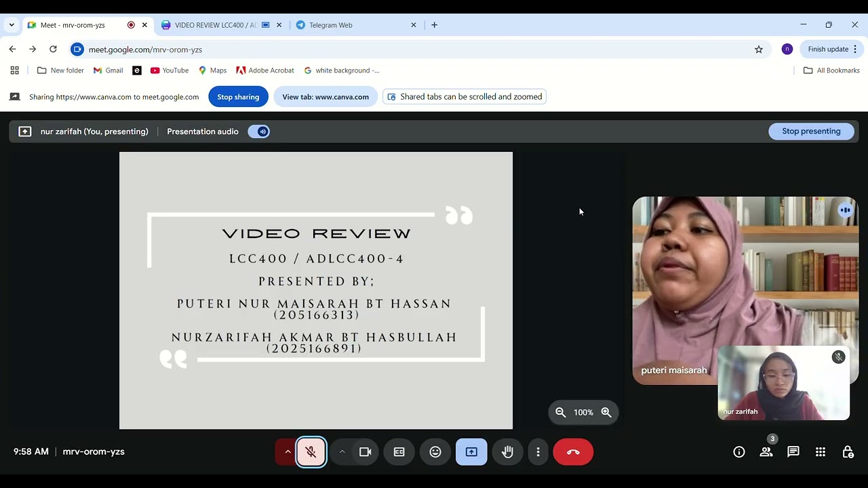Click the shared tabs scroll and zoom notice
The image size is (868, 488).
coord(465,97)
